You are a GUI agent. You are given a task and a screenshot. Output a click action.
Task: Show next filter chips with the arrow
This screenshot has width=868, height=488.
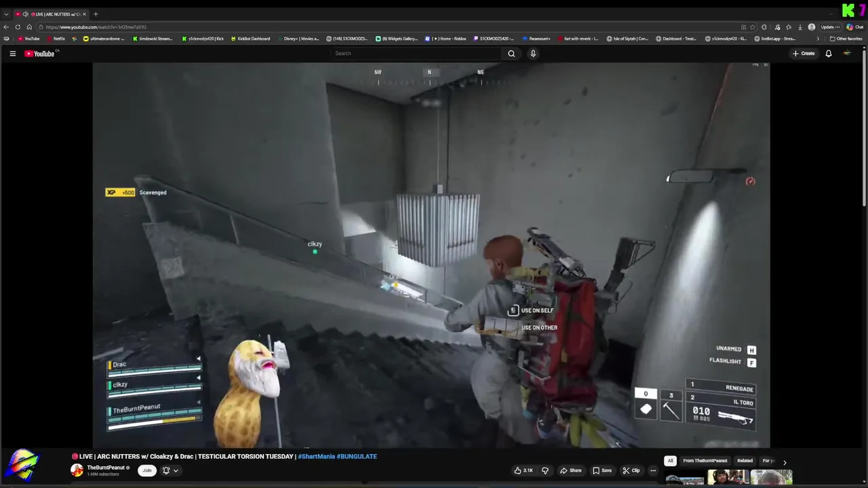tap(785, 462)
